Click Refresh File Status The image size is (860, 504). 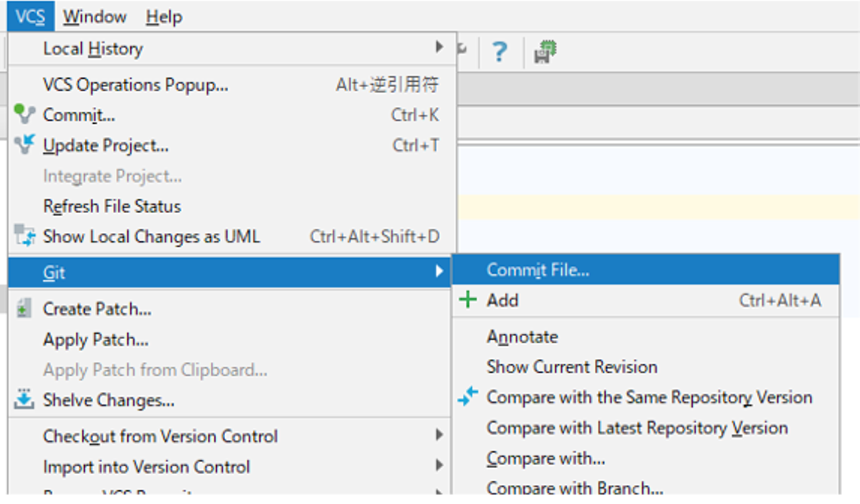tap(112, 207)
